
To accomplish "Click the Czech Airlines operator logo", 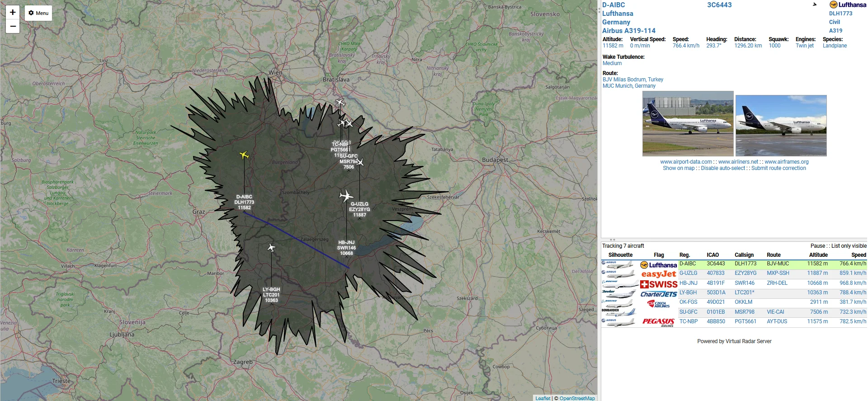I will coord(659,303).
